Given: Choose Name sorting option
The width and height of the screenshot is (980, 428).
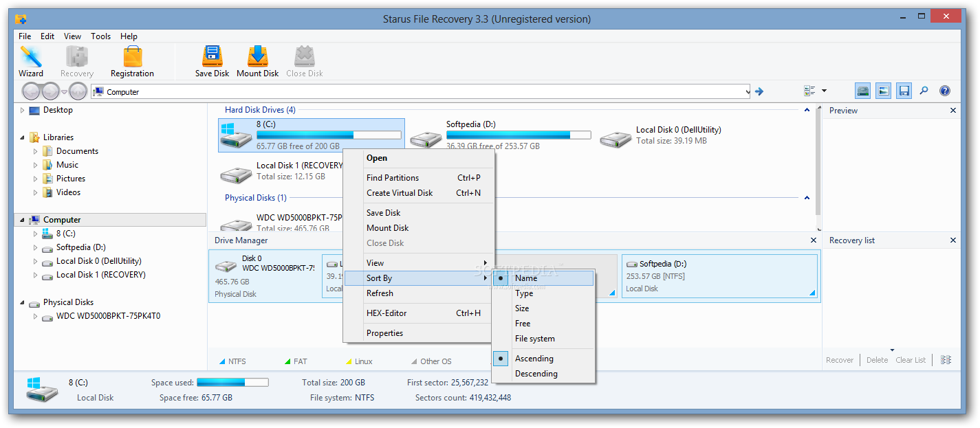Looking at the screenshot, I should (543, 278).
